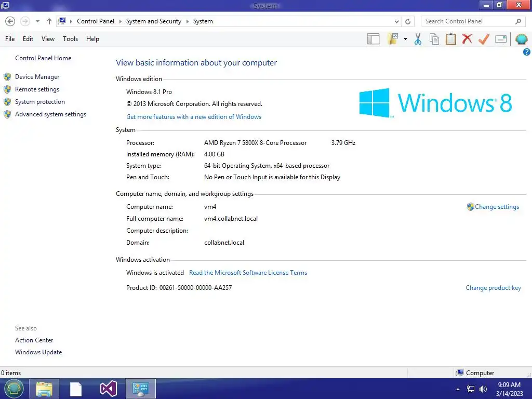This screenshot has height=399, width=532.
Task: Click processor text AMD Ryzen 7 5800X
Action: click(x=255, y=143)
